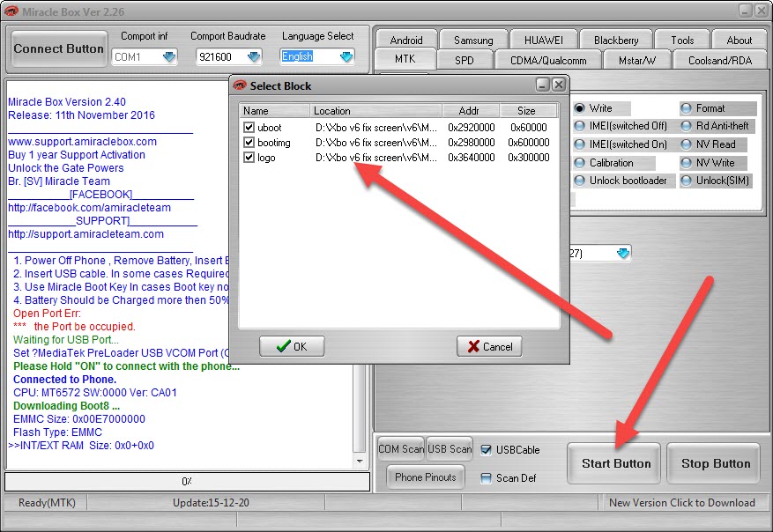Switch to the Blackberry tab
This screenshot has height=532, width=773.
616,40
